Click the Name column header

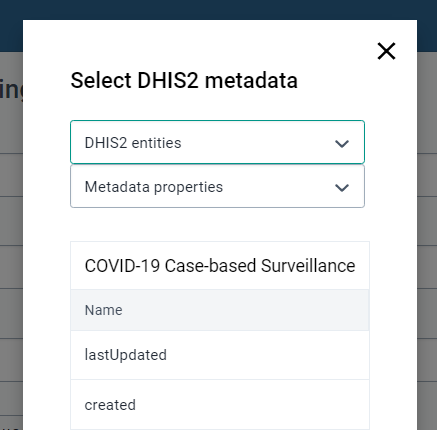coord(220,310)
